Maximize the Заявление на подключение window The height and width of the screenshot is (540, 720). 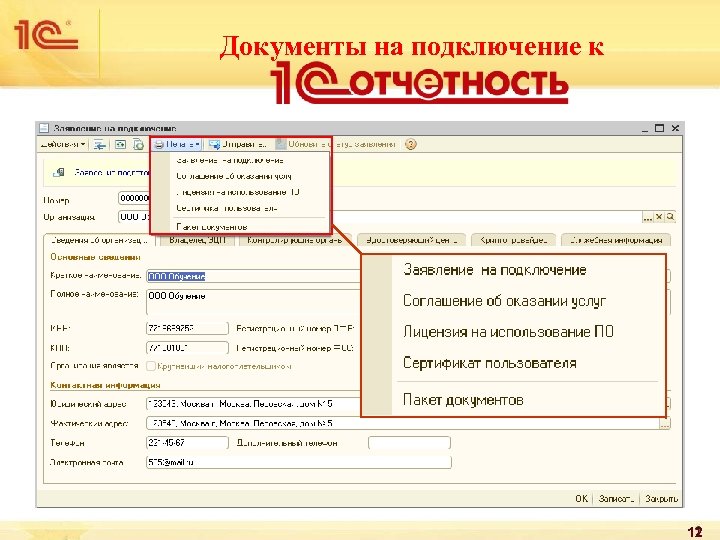[659, 128]
